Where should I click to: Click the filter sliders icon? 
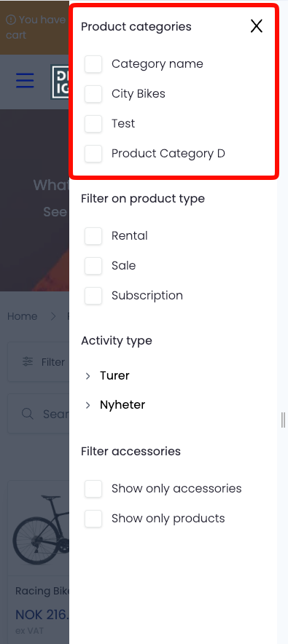tap(28, 362)
